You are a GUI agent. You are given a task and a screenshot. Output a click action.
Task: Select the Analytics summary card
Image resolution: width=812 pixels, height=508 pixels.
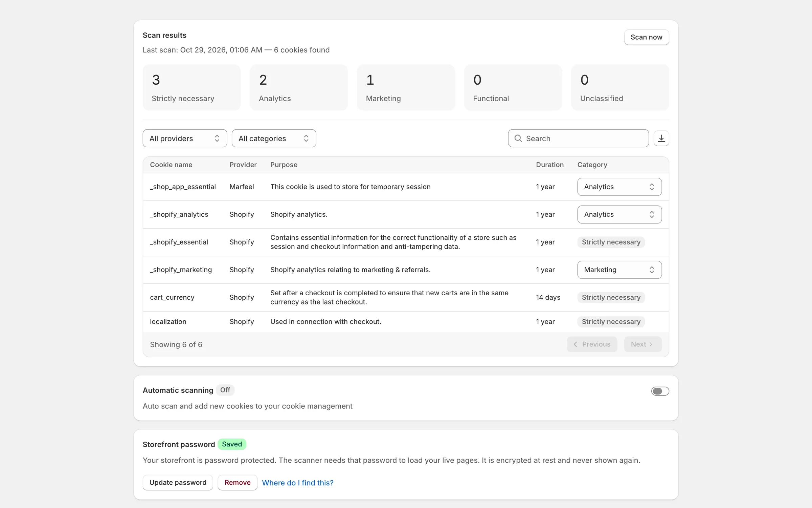pos(299,87)
